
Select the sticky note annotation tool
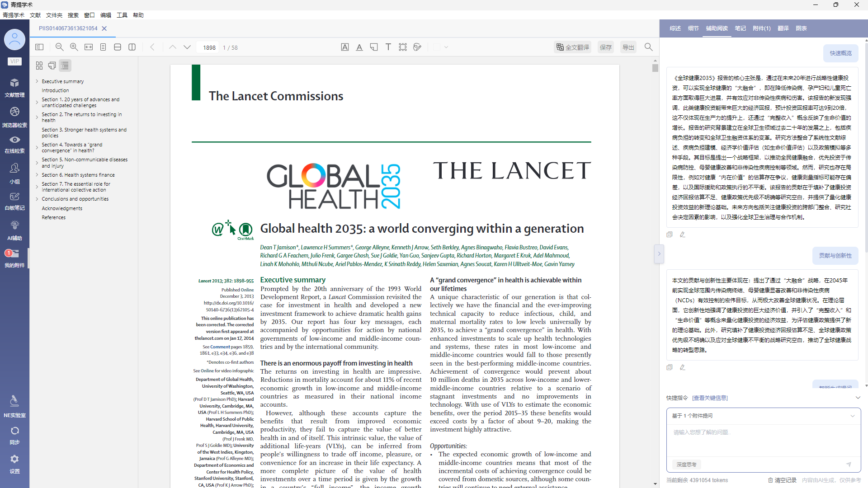coord(374,47)
